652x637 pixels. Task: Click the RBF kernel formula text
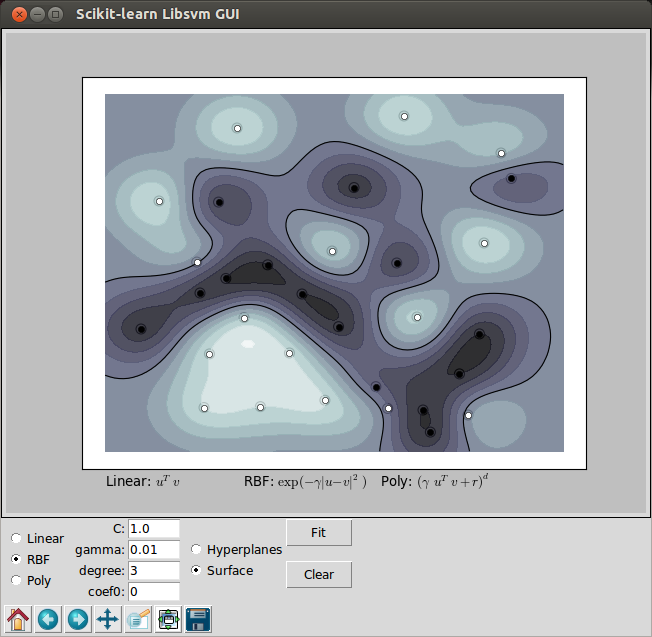point(305,481)
